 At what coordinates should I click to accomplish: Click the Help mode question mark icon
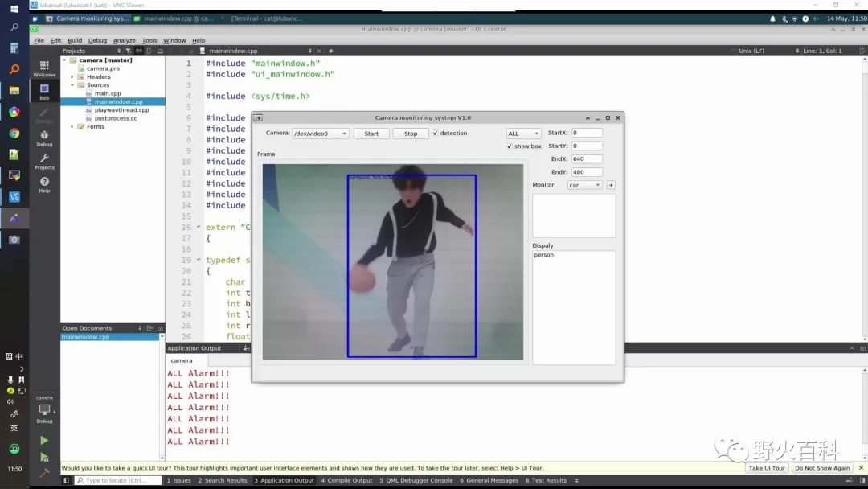[44, 184]
